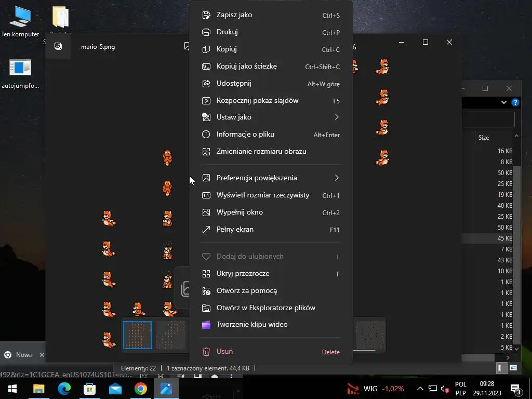
Task: Click the Explorer vertical scrollbar
Action: tap(517, 255)
